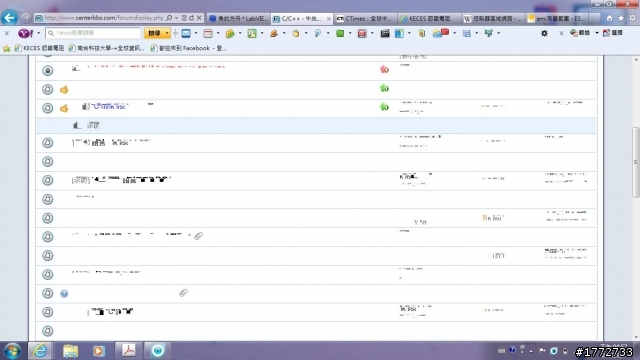Viewport: 640px width, 360px height.
Task: Expand the calendar icon dropdown arrow
Action: (x=218, y=33)
